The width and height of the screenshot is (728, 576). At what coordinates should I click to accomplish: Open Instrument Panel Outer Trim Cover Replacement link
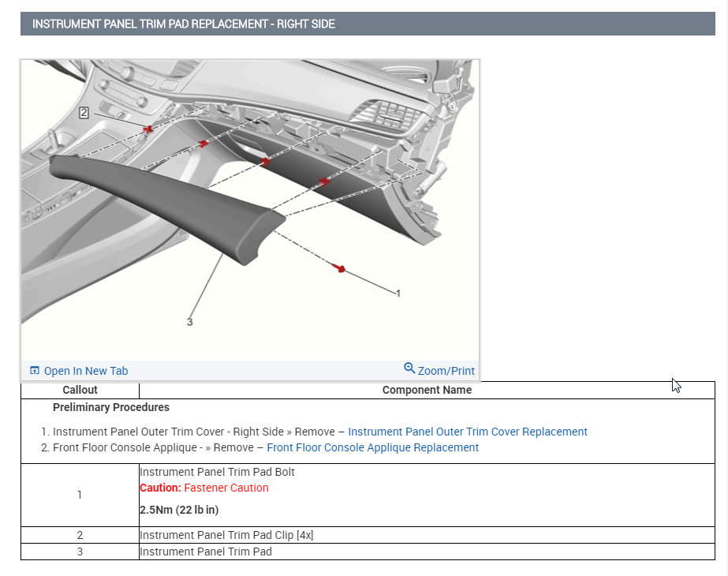468,432
